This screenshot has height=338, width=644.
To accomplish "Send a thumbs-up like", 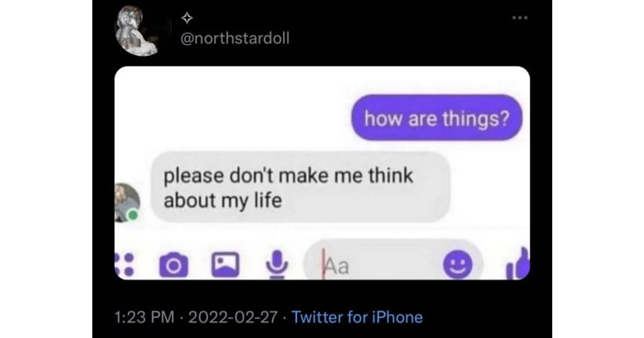I will point(518,264).
